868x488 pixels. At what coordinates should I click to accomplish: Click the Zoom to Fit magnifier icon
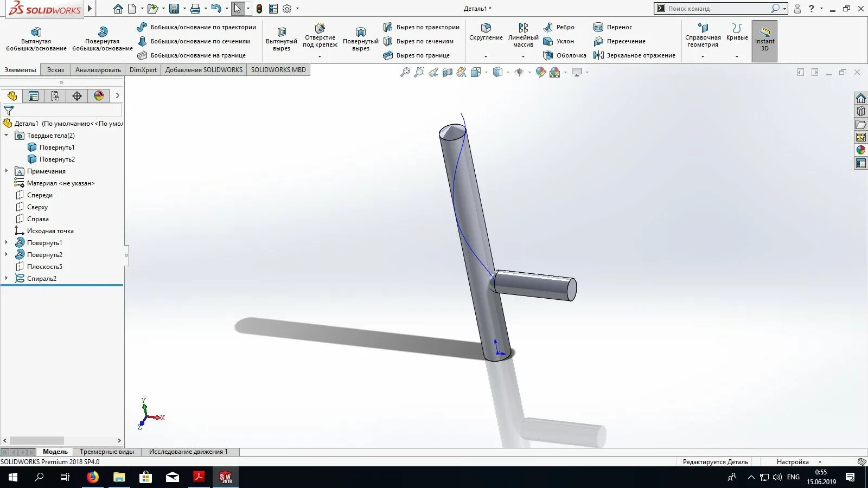coord(406,72)
